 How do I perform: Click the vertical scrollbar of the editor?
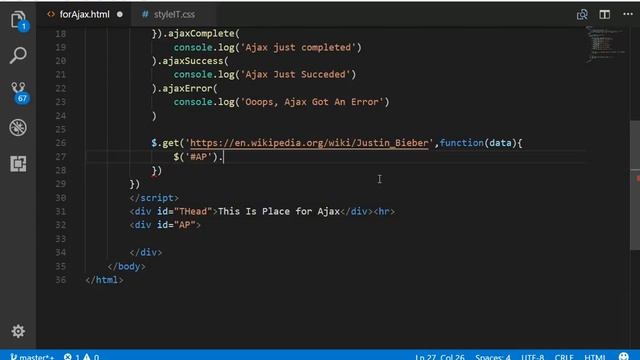point(635,186)
